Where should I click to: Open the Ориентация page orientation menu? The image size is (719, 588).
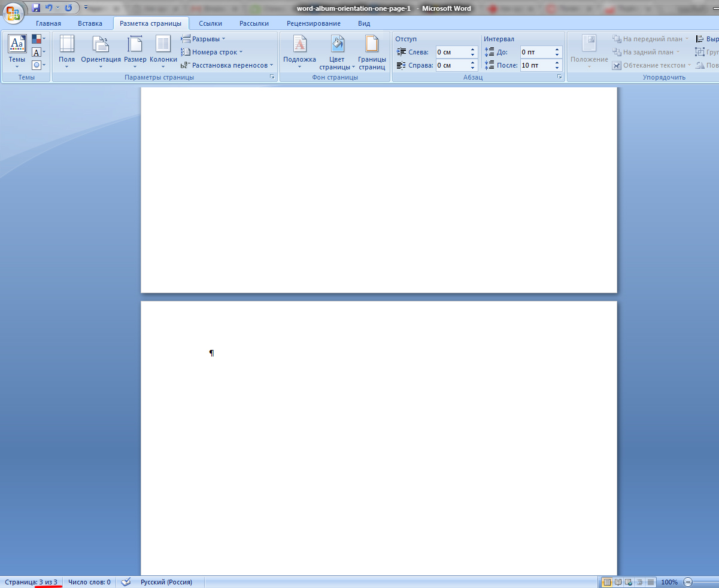point(101,51)
